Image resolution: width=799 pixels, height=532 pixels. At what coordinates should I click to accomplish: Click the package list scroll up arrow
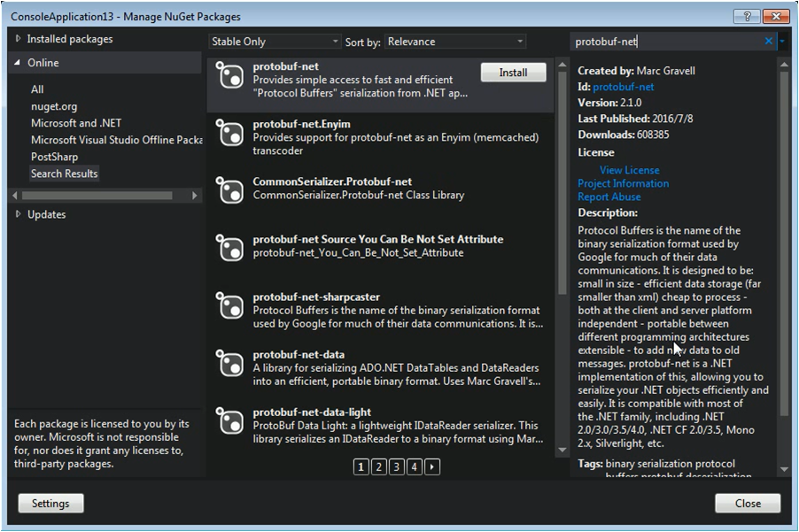[562, 65]
